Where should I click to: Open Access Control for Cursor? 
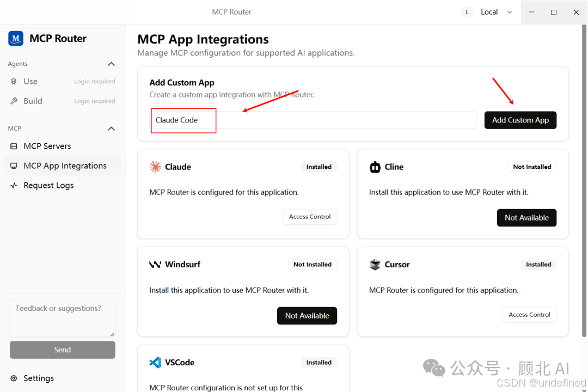(530, 315)
